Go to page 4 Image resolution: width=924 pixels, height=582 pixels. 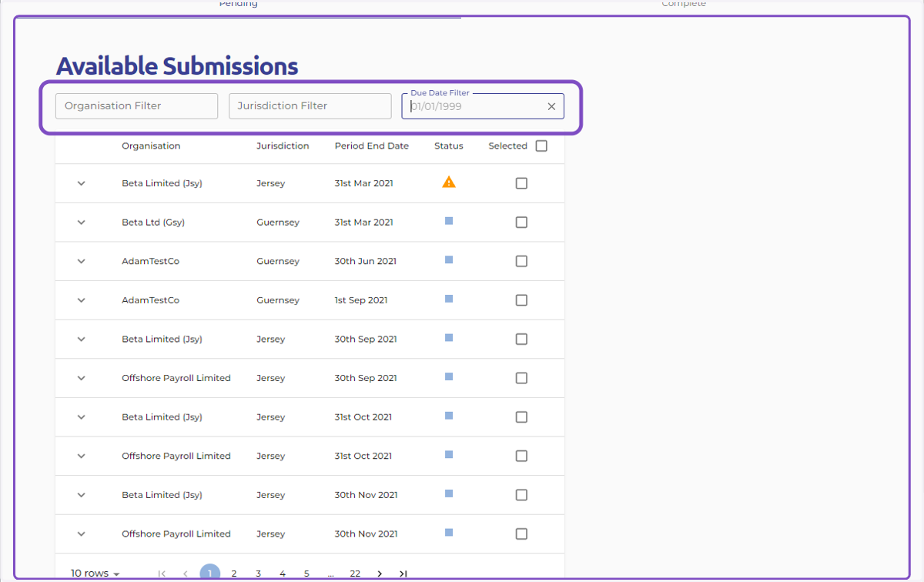(x=283, y=574)
